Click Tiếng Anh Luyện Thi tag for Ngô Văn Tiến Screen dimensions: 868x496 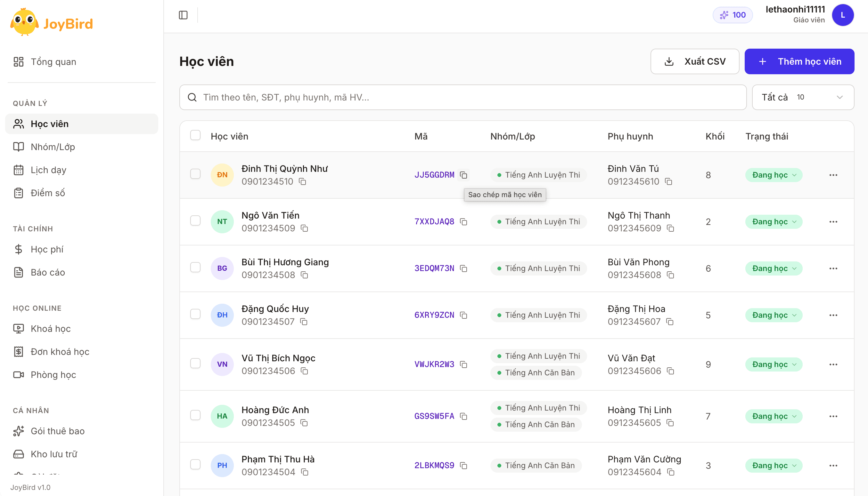pos(538,222)
